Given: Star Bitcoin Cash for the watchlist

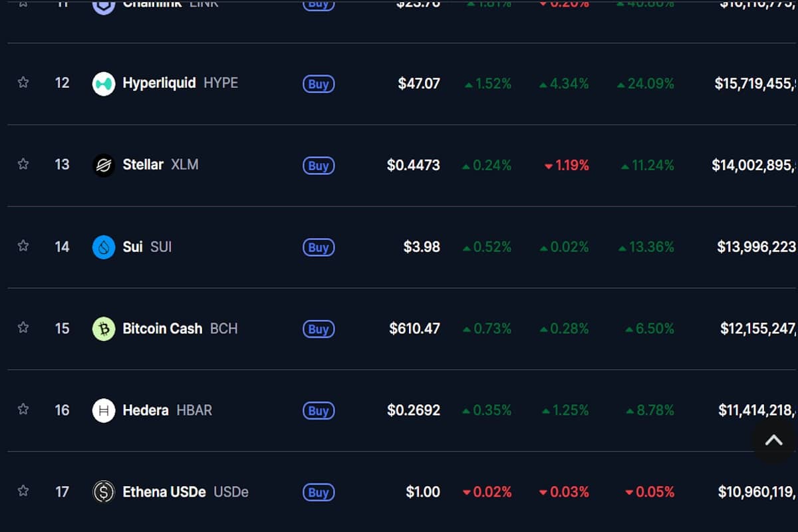Looking at the screenshot, I should pyautogui.click(x=23, y=328).
